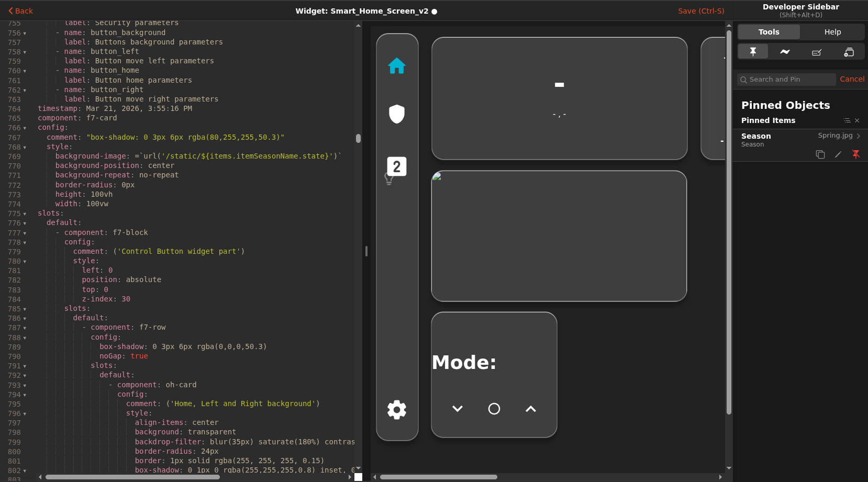Click the security shield icon

[396, 114]
